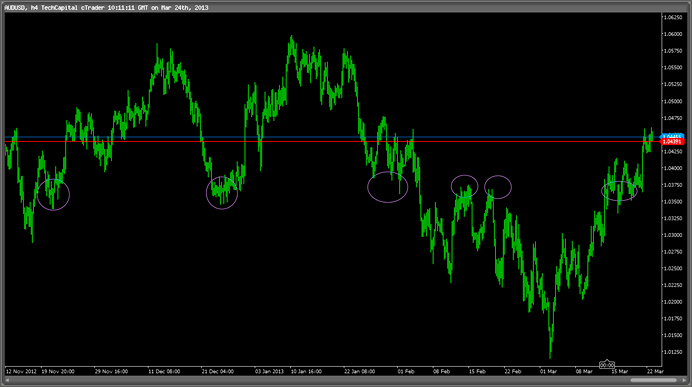Screen dimensions: 692x387
Task: Click the 1.01750 price axis label
Action: click(x=673, y=319)
